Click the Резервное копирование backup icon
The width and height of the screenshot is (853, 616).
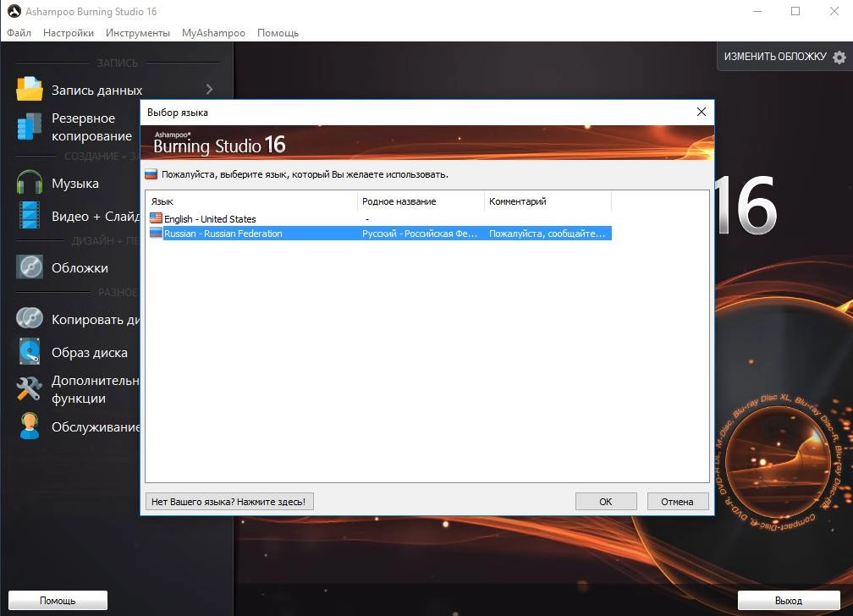(x=30, y=126)
